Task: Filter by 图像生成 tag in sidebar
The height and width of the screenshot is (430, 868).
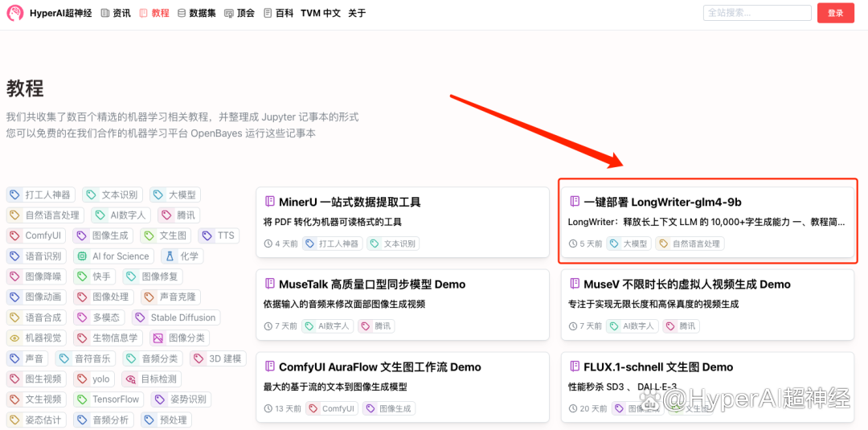Action: tap(103, 235)
